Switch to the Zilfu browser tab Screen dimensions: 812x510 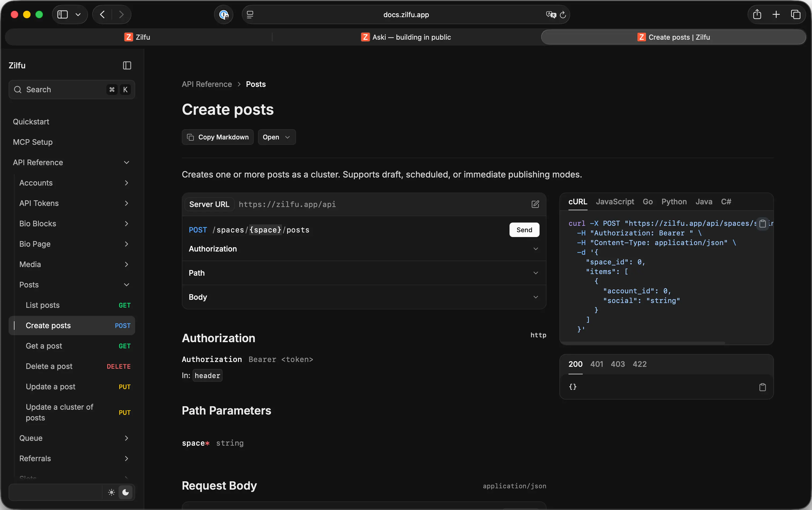tap(137, 37)
